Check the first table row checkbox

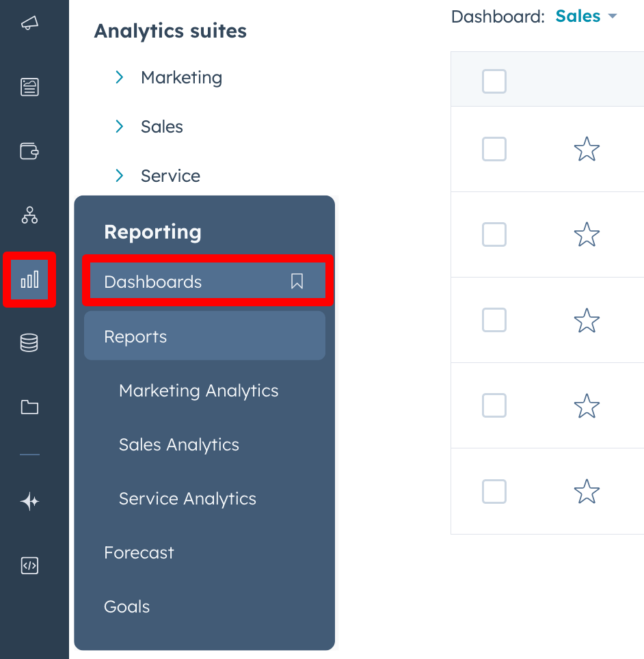(x=494, y=149)
